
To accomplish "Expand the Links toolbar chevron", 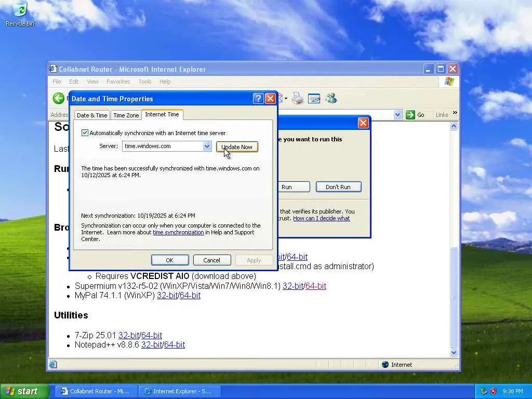I will click(x=455, y=113).
